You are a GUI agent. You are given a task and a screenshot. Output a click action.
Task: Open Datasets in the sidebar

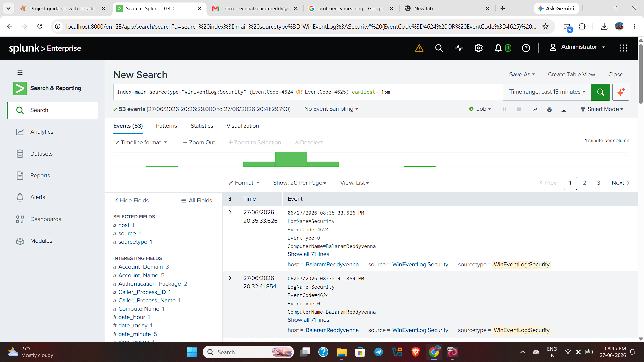[x=41, y=154]
